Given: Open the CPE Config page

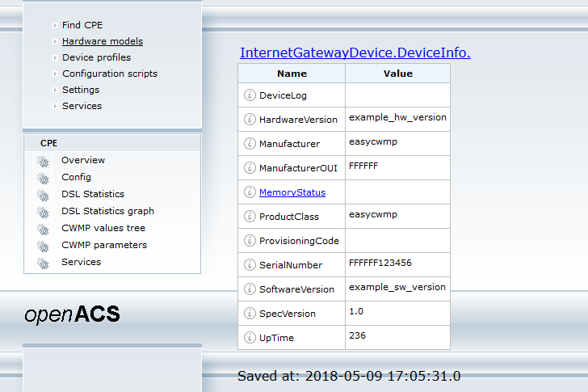Looking at the screenshot, I should point(76,177).
